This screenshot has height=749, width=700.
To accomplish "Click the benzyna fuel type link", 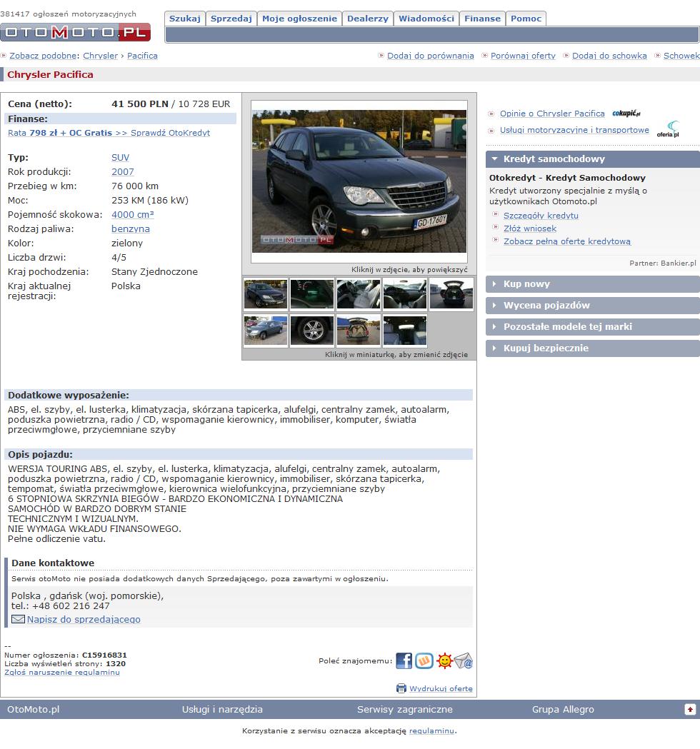I will pyautogui.click(x=131, y=229).
